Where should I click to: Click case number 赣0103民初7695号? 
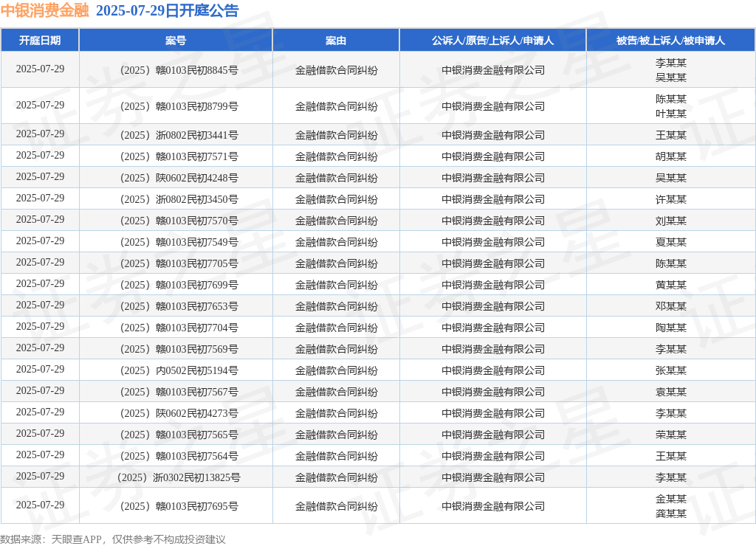(x=179, y=506)
